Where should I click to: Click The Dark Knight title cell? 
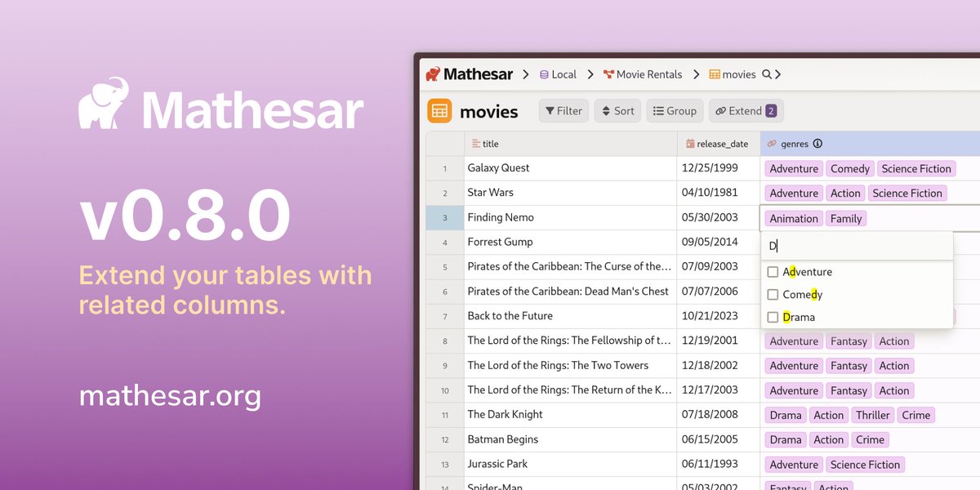571,415
